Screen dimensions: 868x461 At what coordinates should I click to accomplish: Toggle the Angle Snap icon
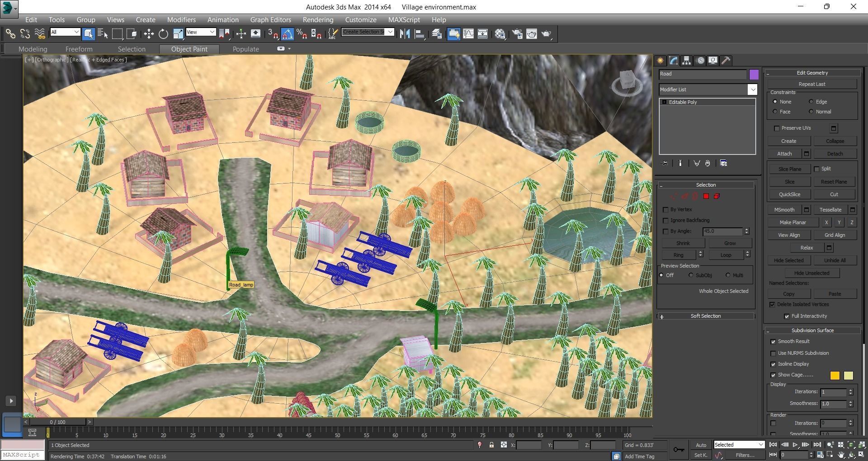[288, 33]
